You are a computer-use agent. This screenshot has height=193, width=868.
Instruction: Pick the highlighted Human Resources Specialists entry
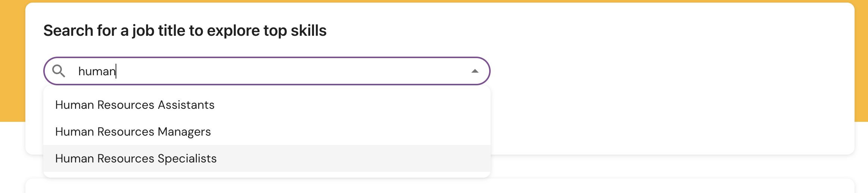267,158
